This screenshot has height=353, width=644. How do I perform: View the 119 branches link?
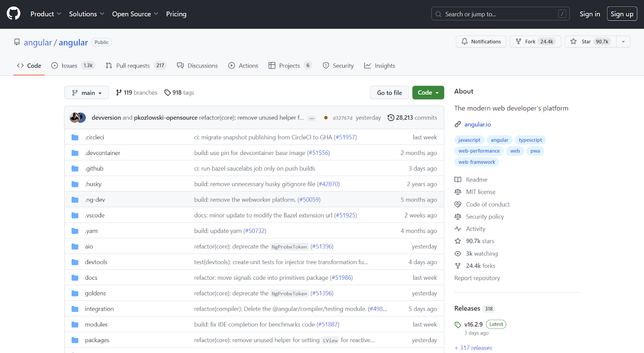pos(136,93)
